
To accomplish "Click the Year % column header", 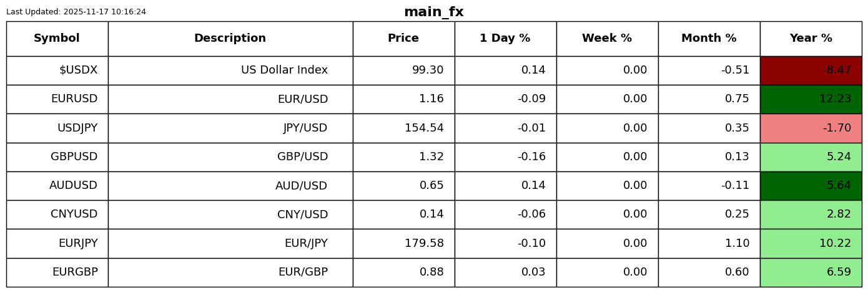I will click(x=811, y=39).
